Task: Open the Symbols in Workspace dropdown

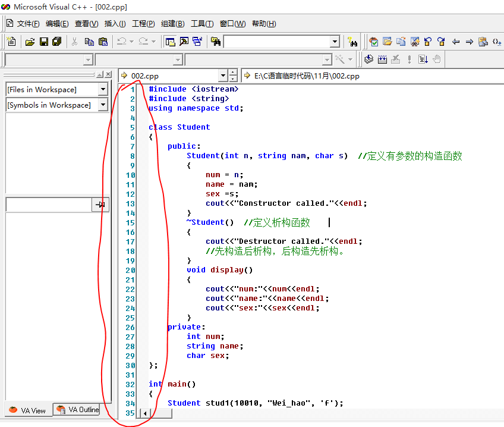Action: click(x=104, y=105)
